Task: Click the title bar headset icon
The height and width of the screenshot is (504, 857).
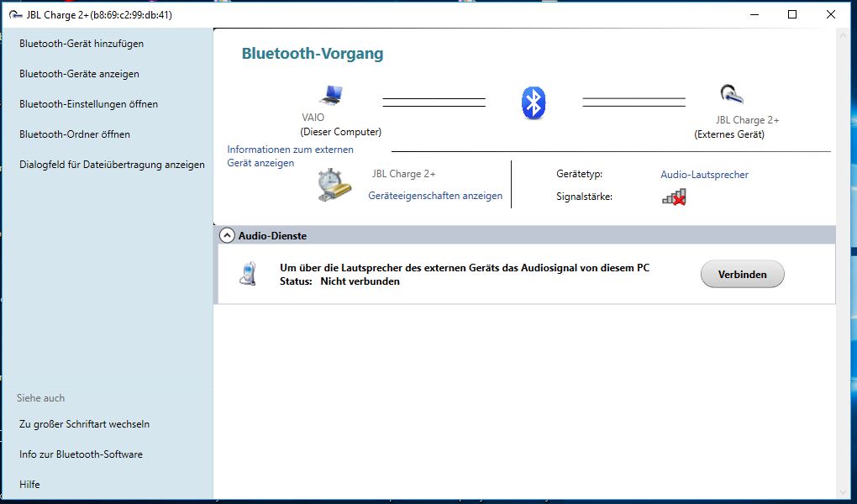Action: 16,15
